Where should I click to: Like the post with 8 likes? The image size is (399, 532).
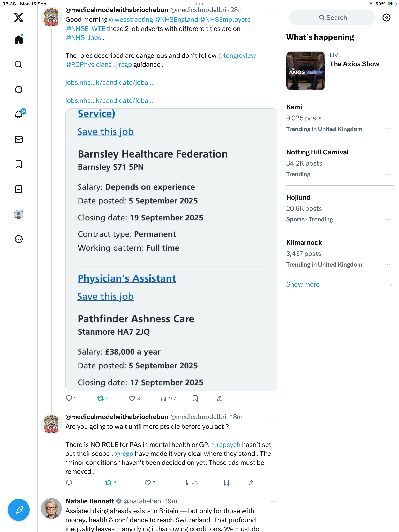[x=132, y=399]
